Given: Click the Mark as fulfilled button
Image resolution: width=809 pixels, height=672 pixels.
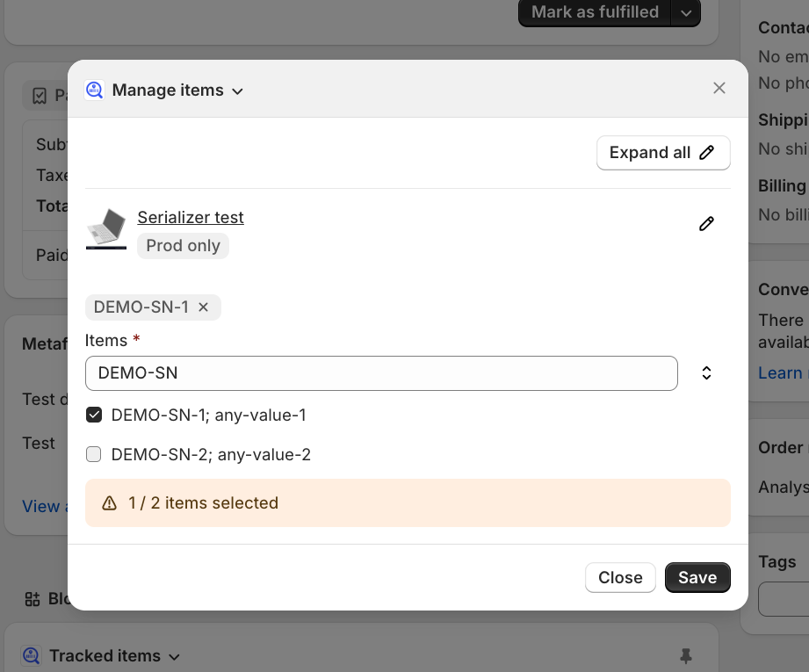Looking at the screenshot, I should click(x=595, y=12).
